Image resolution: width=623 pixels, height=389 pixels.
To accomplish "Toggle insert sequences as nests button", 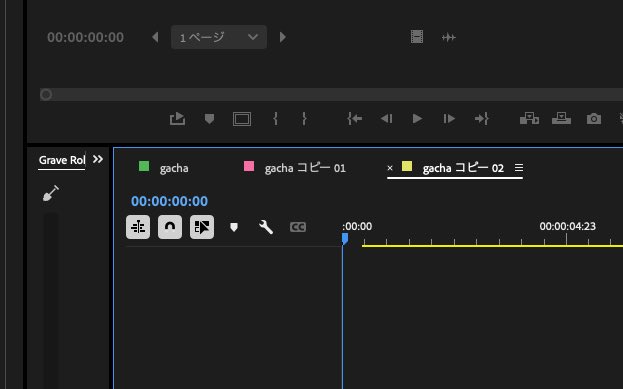I will tap(138, 227).
